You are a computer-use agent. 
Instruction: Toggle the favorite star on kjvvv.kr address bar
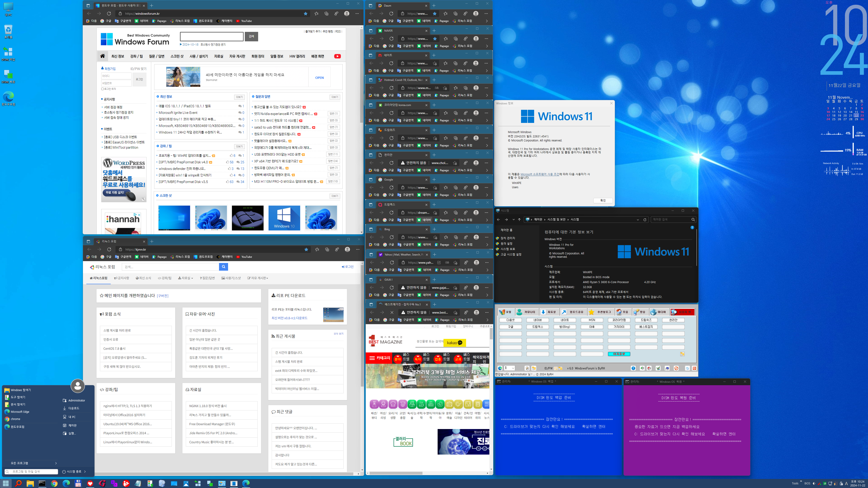[x=306, y=249]
